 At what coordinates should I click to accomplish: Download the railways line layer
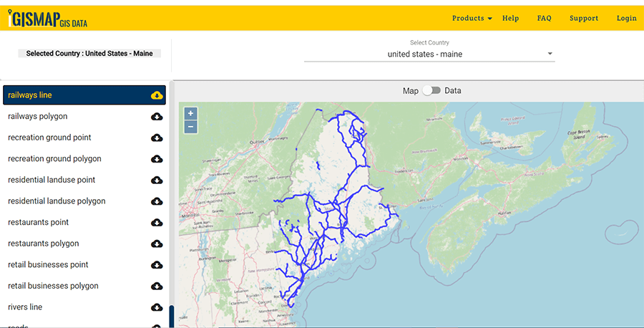point(157,95)
